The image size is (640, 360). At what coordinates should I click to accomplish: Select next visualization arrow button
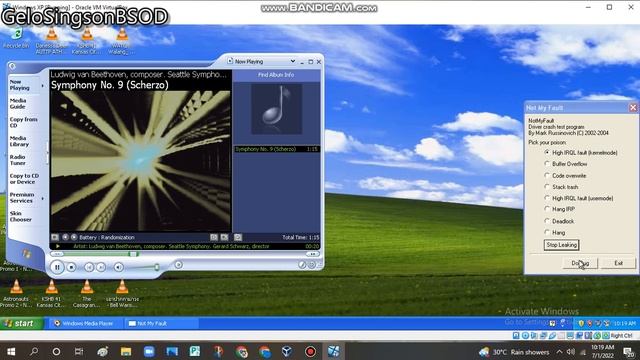(x=74, y=237)
